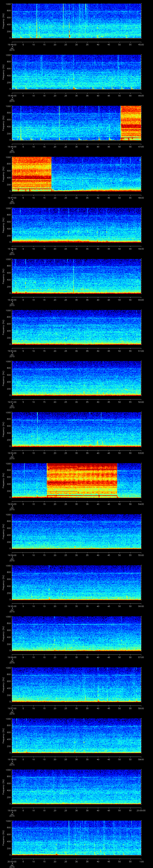
Task: Select the spectrogram starting at 19:59:00
Action: pos(76,786)
